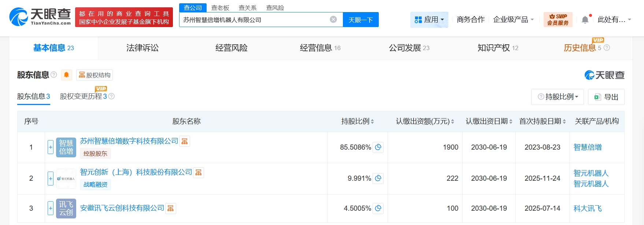Expand row 3 安徽讯飞 plus toggle
The image size is (644, 225).
tap(51, 208)
